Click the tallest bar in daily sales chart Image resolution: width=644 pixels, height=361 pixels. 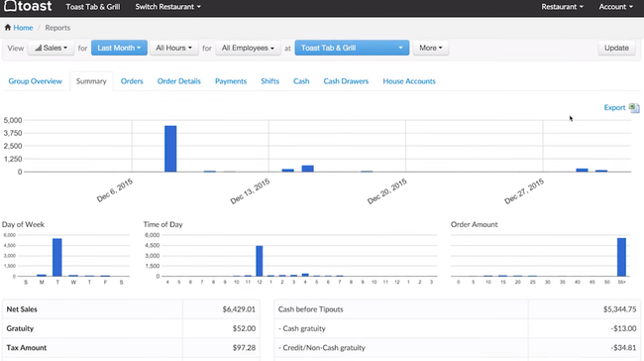170,149
